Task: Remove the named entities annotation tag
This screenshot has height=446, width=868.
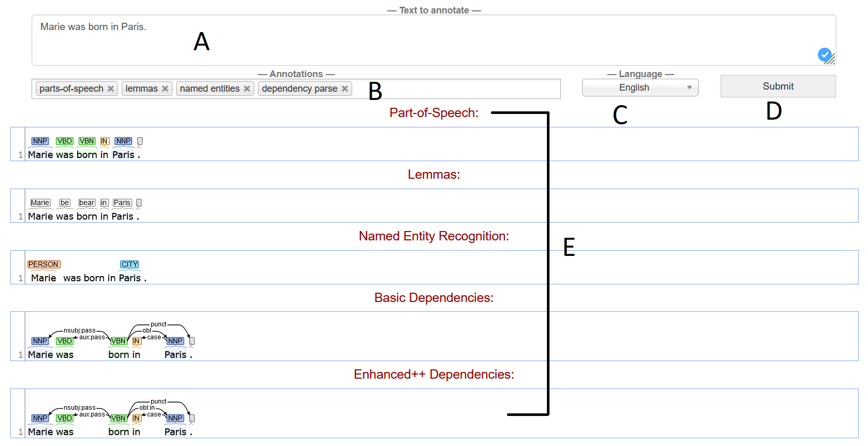Action: (247, 89)
